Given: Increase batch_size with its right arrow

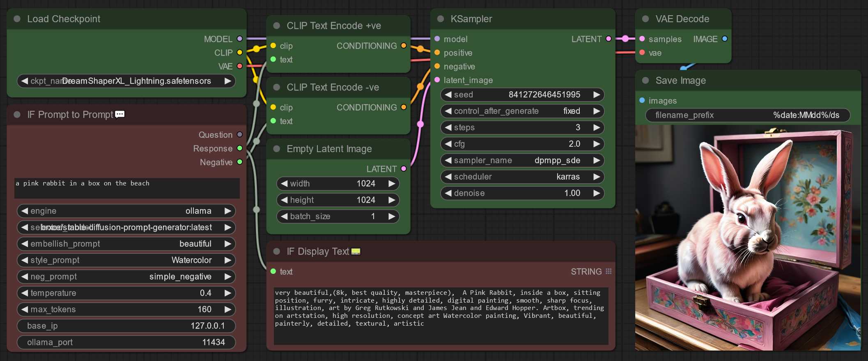Looking at the screenshot, I should tap(392, 216).
